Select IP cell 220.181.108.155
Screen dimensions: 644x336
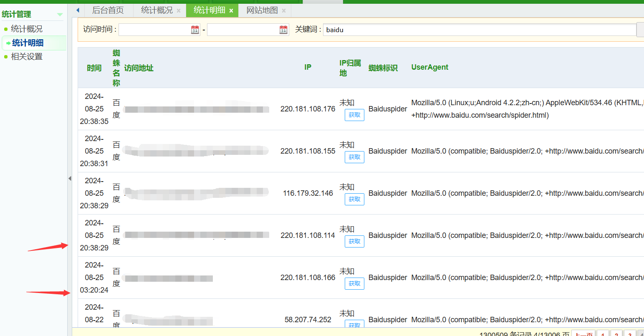coord(308,151)
